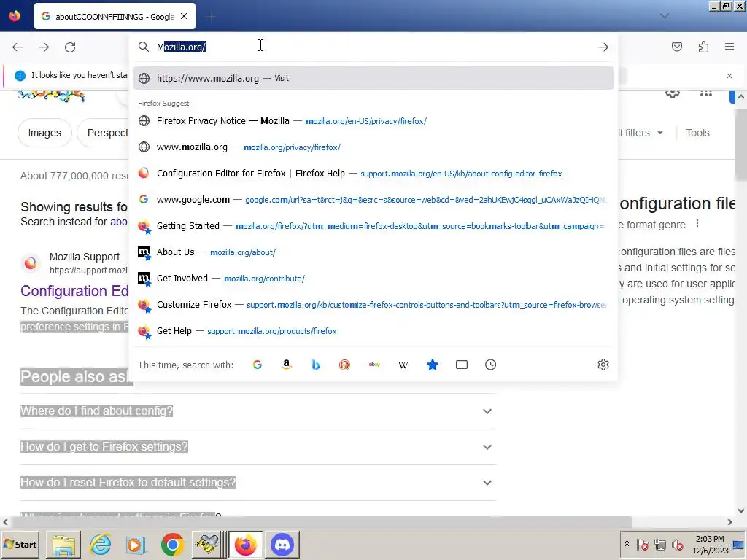Viewport: 747px width, 560px height.
Task: Select the www.google.com suggestion
Action: (373, 200)
